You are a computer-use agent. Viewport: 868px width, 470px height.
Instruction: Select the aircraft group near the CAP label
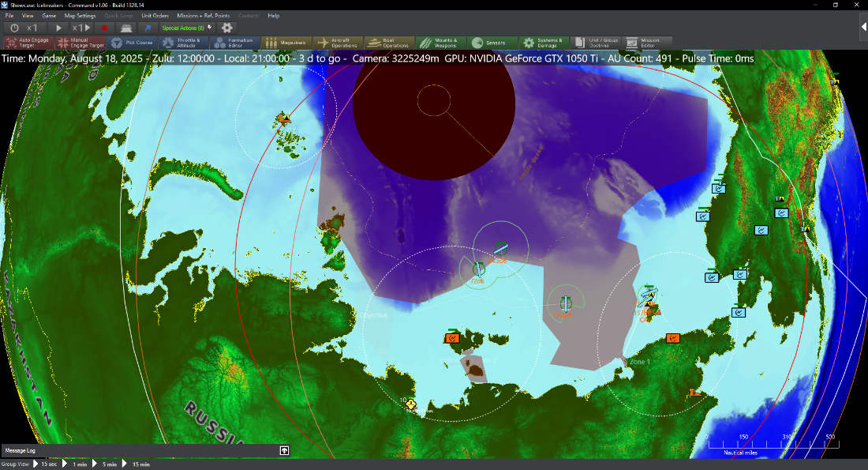point(646,298)
